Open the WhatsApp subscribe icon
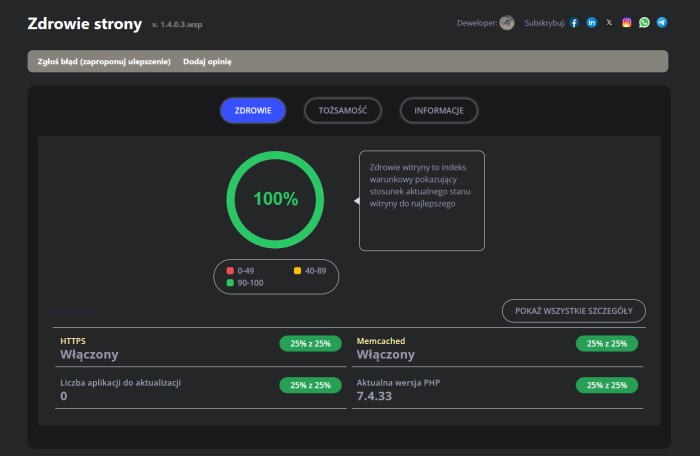 [644, 23]
